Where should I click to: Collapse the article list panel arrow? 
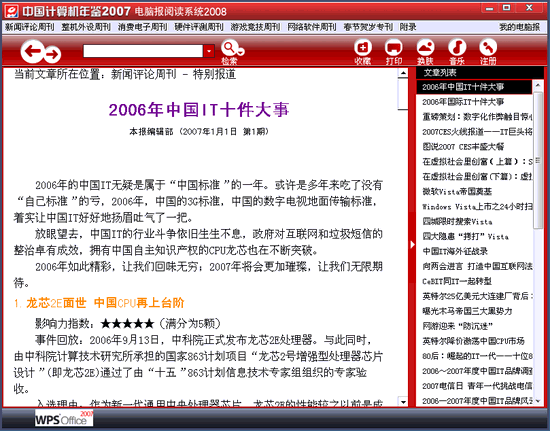tap(412, 244)
